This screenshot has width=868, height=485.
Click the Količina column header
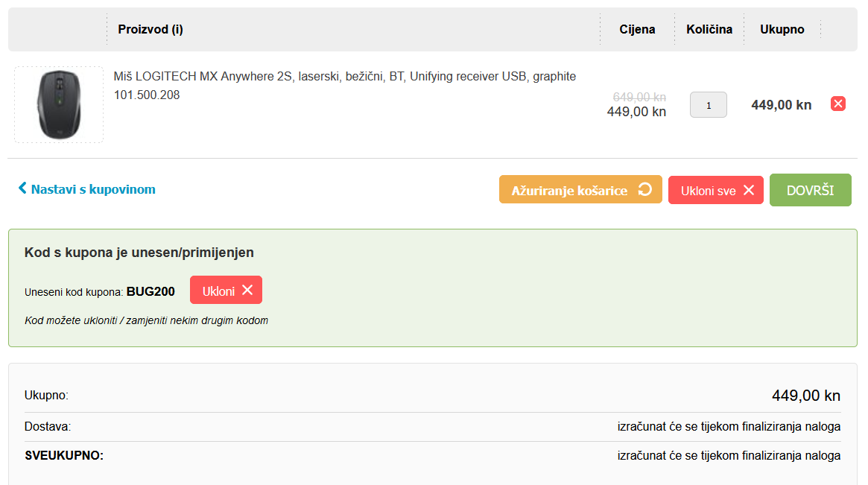pos(709,29)
